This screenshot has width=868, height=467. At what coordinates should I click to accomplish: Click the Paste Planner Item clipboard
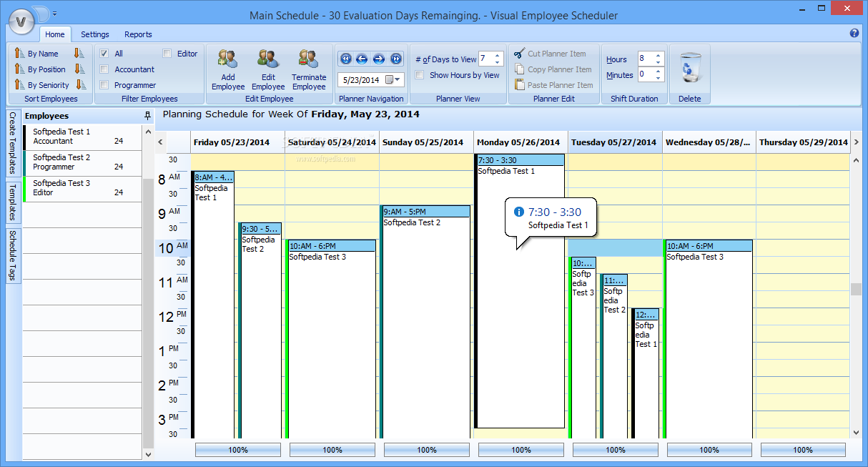point(520,85)
